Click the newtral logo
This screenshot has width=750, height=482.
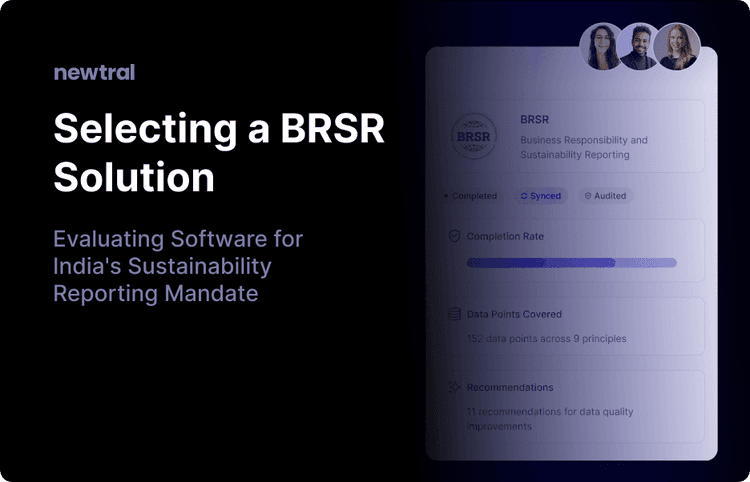point(94,73)
